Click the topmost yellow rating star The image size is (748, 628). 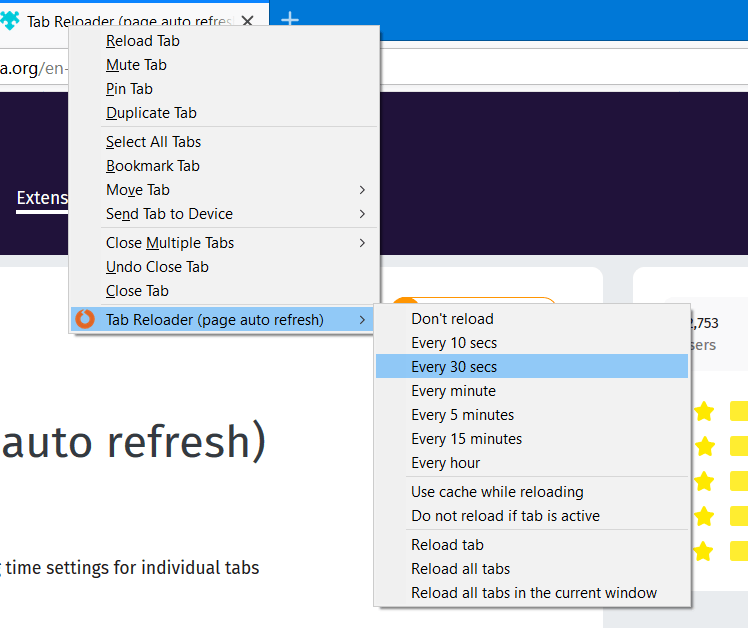click(x=704, y=411)
